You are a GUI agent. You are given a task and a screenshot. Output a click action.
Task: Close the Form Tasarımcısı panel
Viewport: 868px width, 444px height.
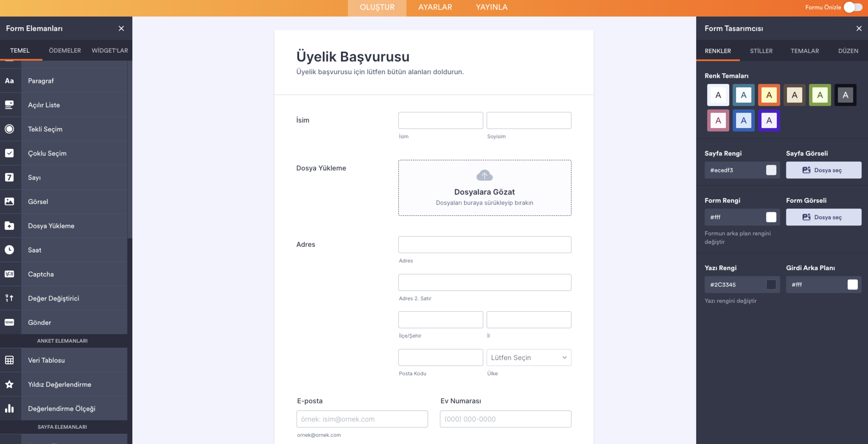click(859, 28)
